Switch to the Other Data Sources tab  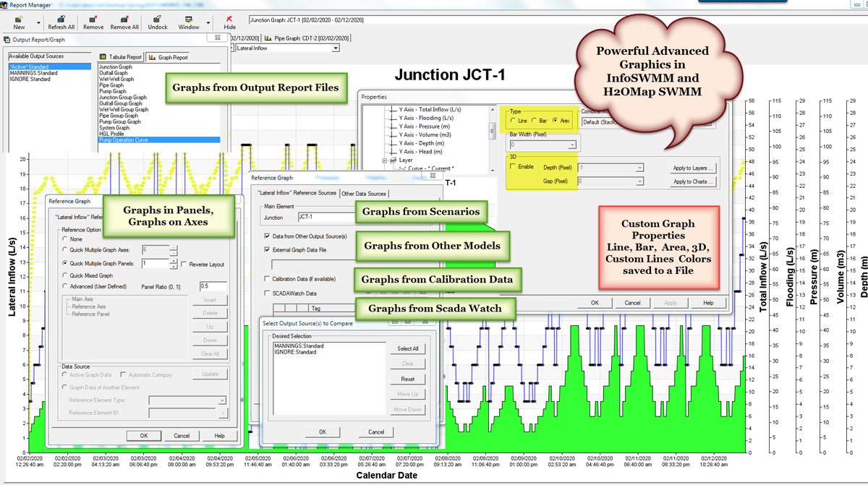click(x=365, y=193)
